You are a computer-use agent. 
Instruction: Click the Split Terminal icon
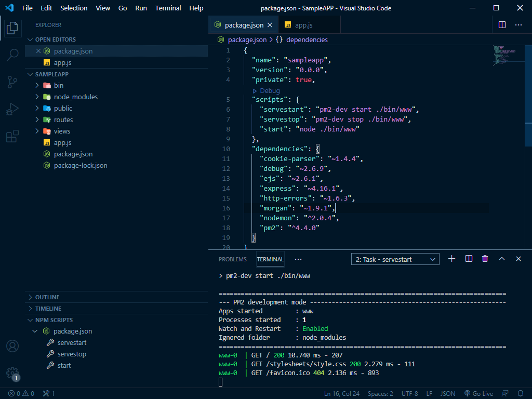(x=469, y=259)
